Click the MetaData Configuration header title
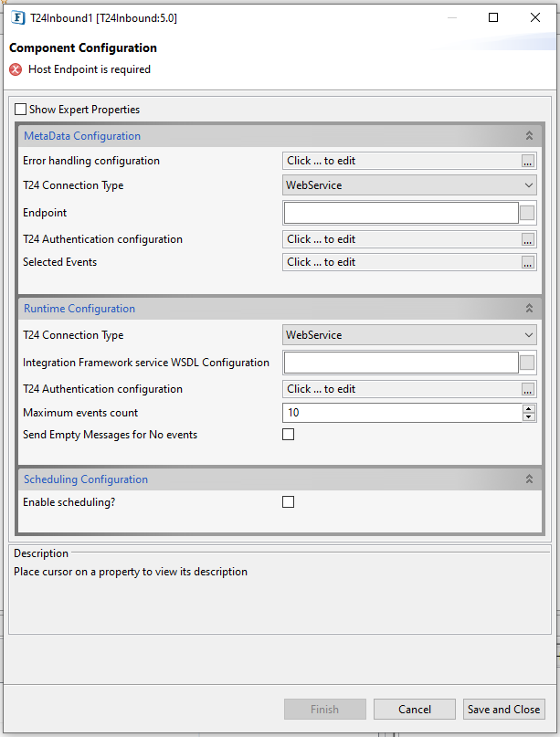560x737 pixels. 82,136
